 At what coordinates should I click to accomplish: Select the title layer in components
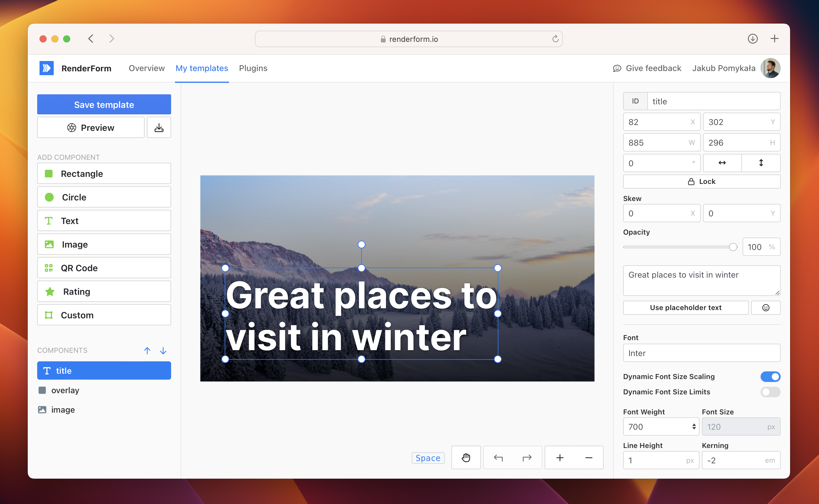(104, 370)
